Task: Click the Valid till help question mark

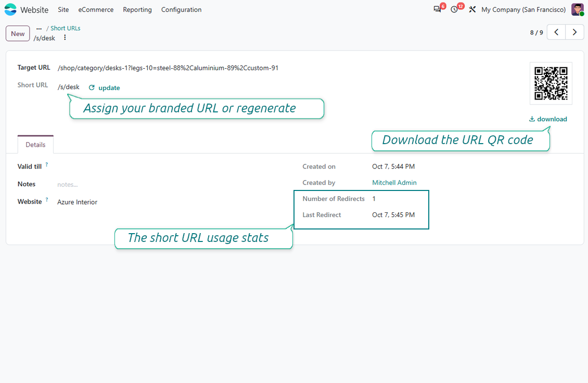Action: [46, 164]
